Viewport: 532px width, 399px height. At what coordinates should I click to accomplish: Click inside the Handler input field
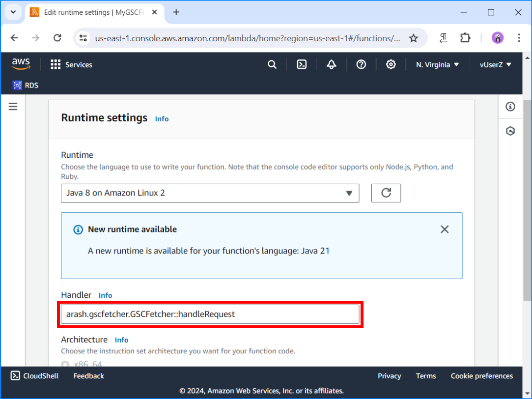[x=210, y=314]
